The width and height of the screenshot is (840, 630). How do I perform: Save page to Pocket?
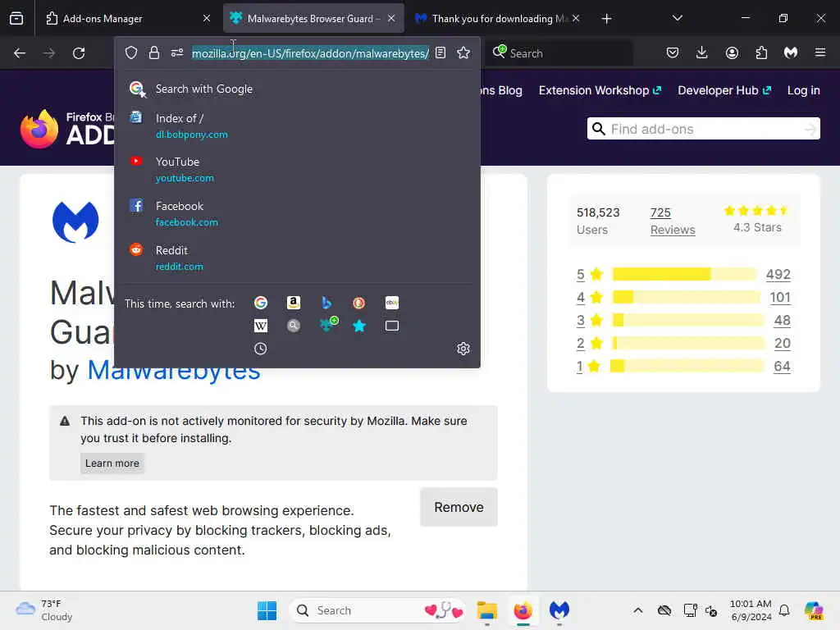click(673, 52)
